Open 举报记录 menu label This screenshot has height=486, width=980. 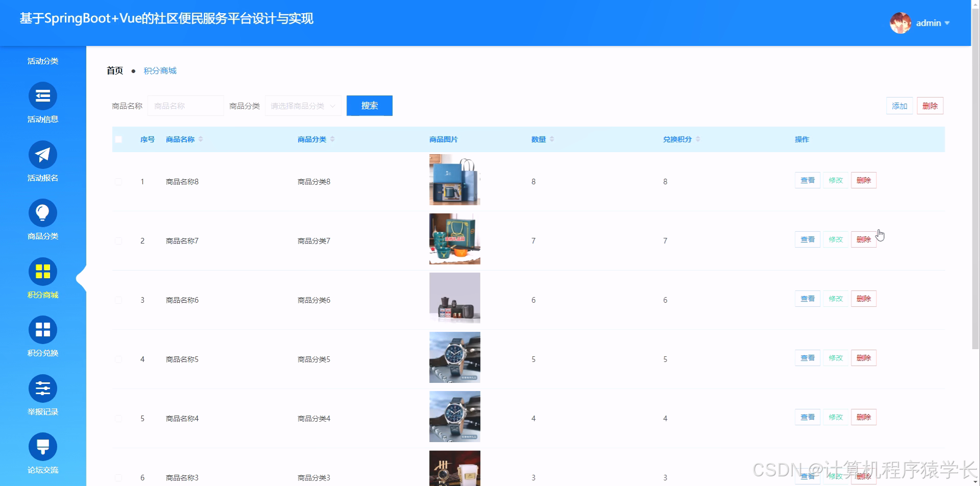43,411
